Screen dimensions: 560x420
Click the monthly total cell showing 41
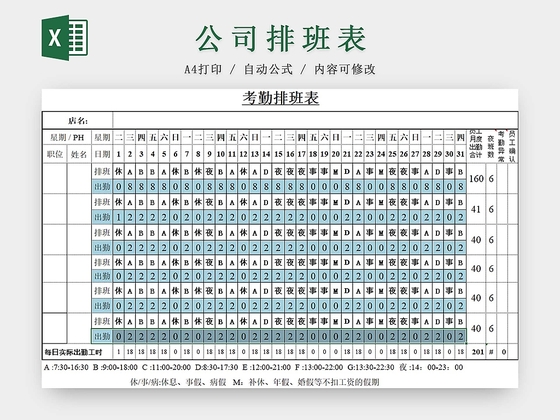(x=476, y=209)
